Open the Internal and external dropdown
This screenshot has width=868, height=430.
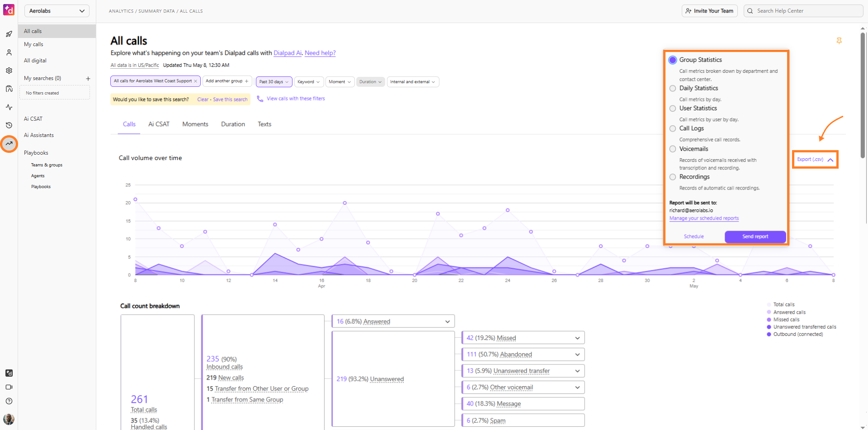pos(413,82)
